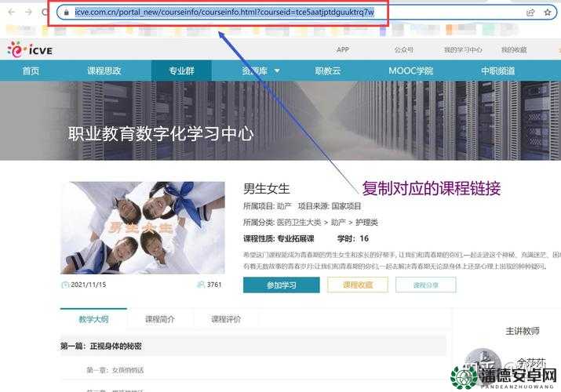Click the 男生女生 course cover image
This screenshot has width=561, height=392.
(x=143, y=227)
